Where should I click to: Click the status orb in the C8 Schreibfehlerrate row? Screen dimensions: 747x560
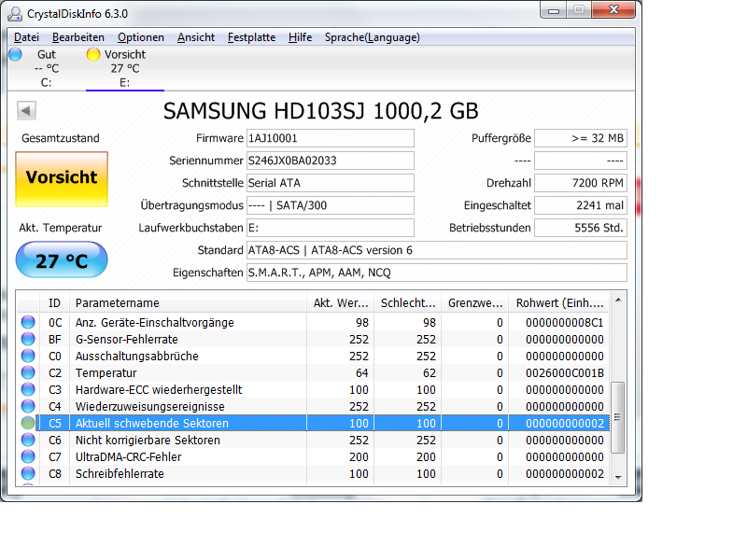point(28,473)
